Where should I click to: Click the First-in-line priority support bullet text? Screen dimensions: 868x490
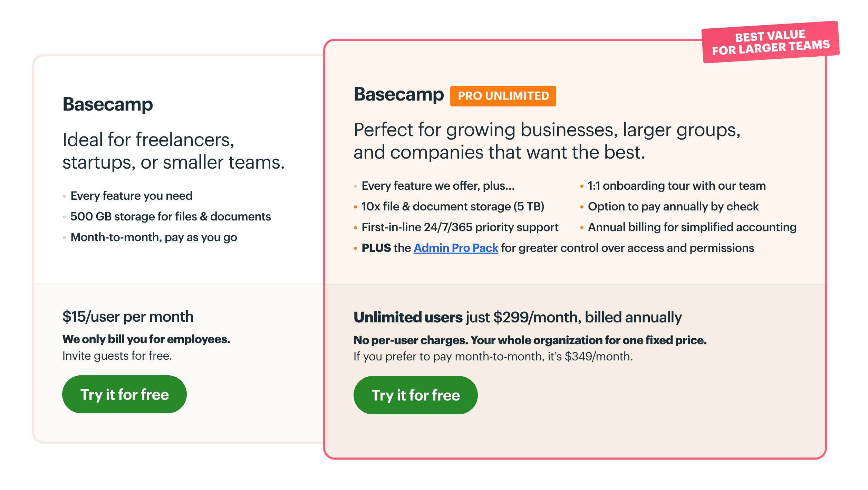click(460, 227)
